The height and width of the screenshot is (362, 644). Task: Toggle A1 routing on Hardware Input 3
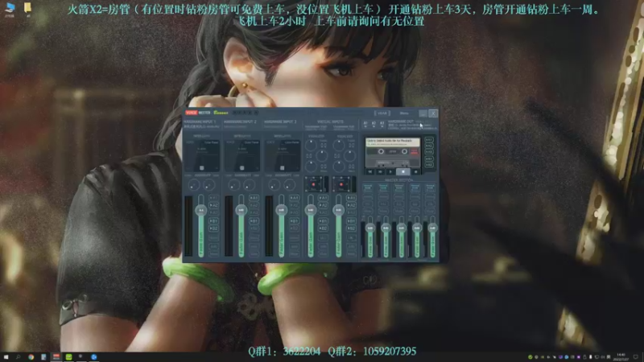[295, 198]
